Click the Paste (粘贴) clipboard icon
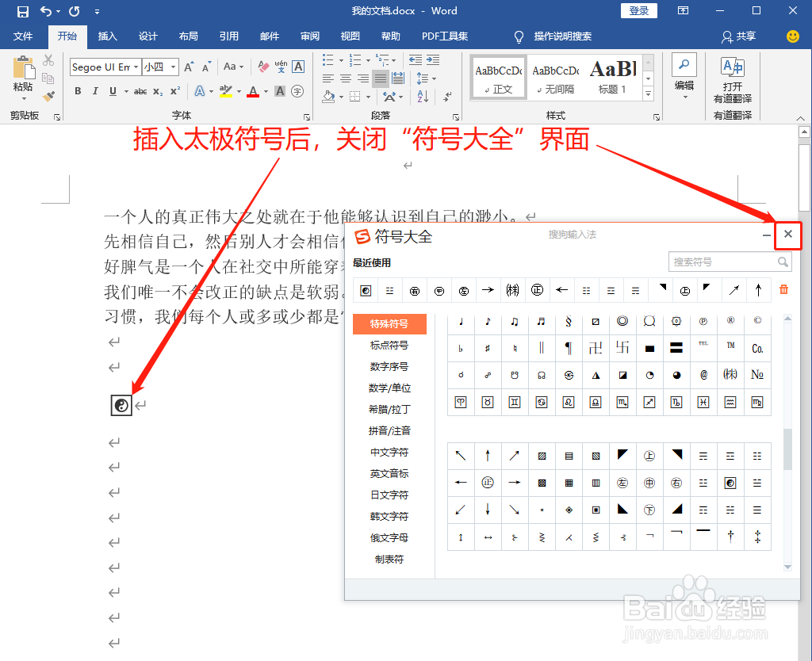812x661 pixels. [23, 68]
